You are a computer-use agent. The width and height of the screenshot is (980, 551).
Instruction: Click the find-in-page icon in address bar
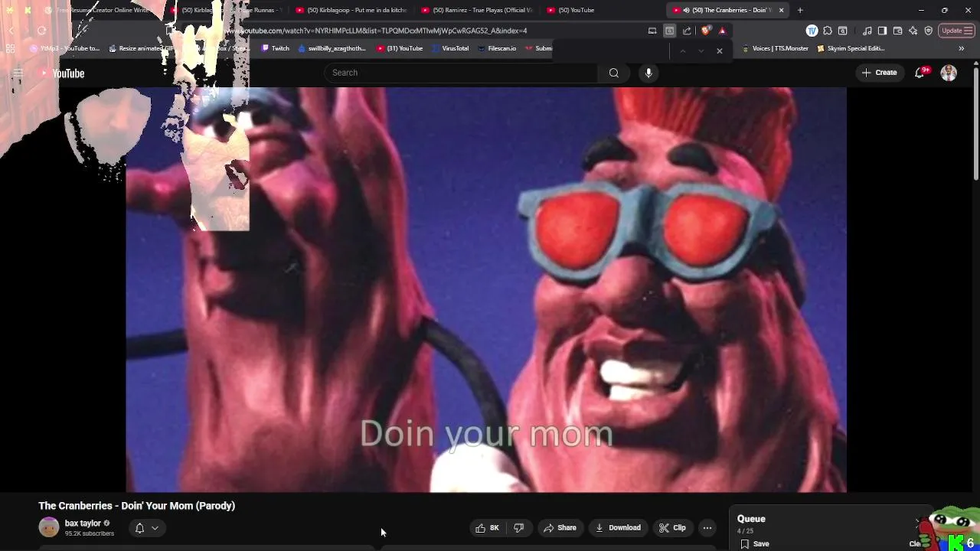(669, 31)
